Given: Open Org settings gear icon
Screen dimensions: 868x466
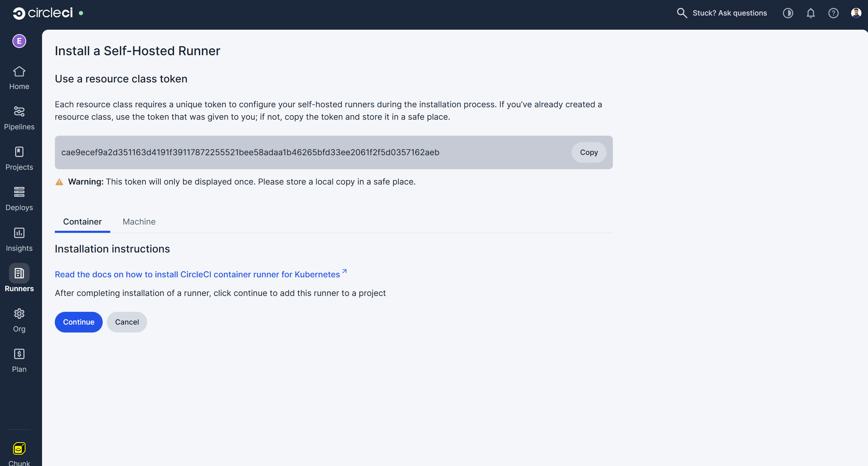Looking at the screenshot, I should (19, 314).
